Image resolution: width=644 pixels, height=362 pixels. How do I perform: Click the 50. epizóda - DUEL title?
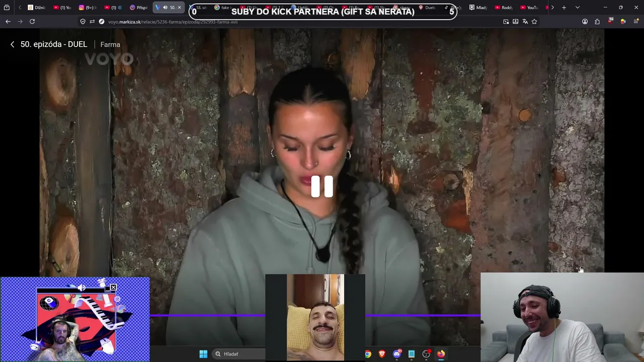pyautogui.click(x=54, y=44)
